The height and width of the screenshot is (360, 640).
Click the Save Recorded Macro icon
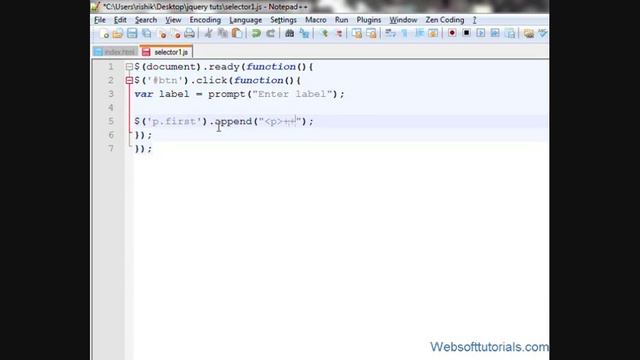[x=510, y=33]
